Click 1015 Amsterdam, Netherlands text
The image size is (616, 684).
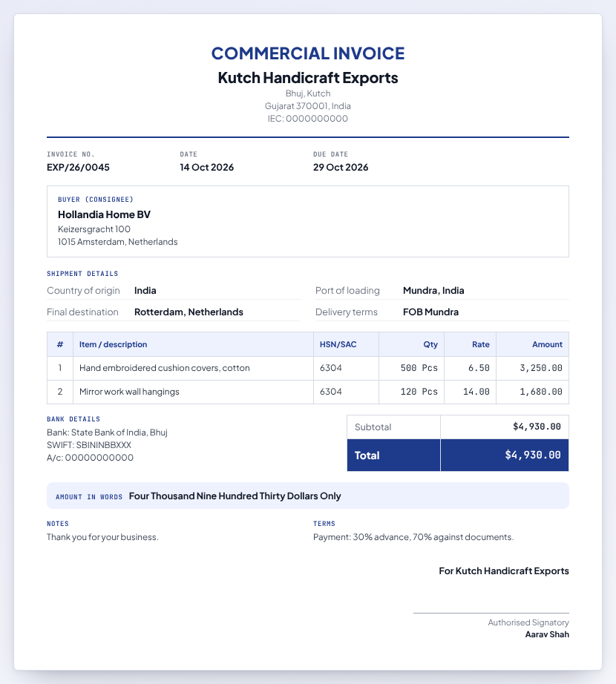point(118,242)
